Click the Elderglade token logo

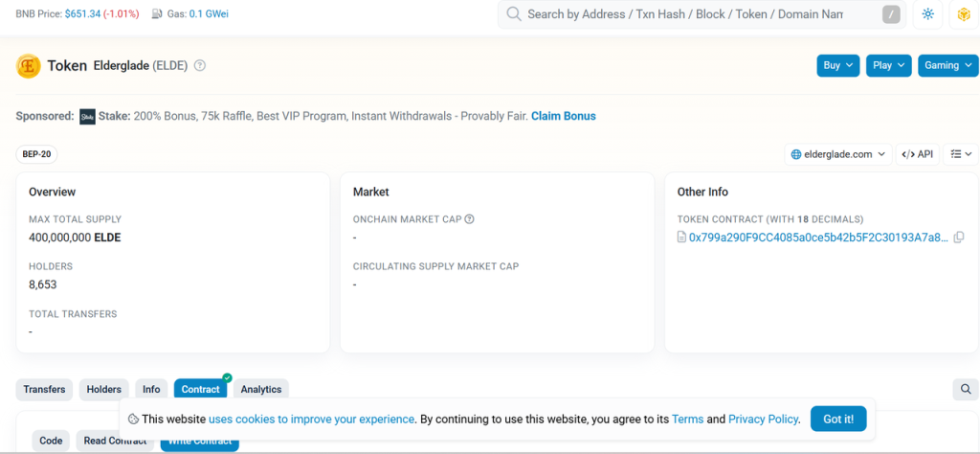point(29,66)
